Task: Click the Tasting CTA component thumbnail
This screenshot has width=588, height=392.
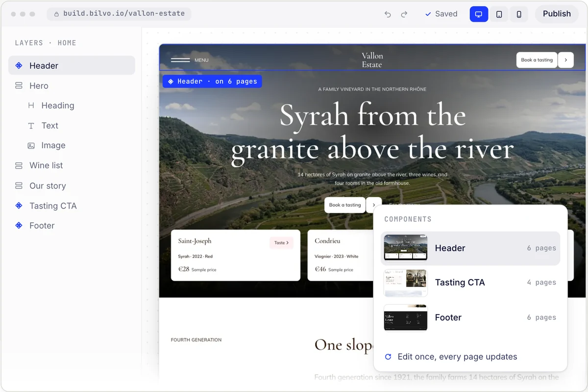Action: (405, 283)
